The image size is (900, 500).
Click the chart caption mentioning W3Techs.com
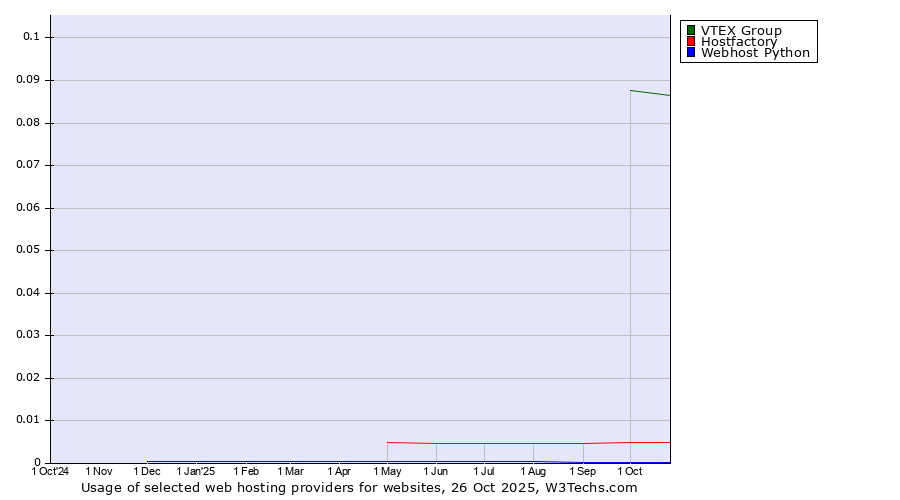359,488
